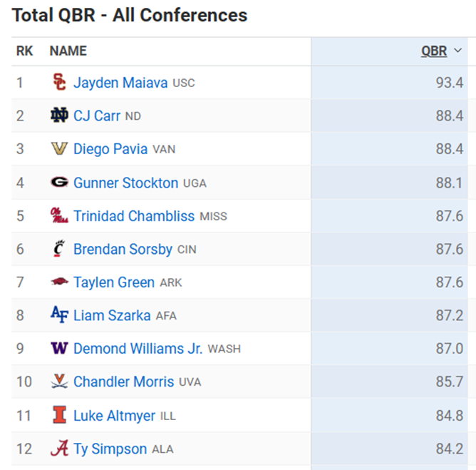The image size is (476, 470).
Task: Click the Cincinnati Bearcats team logo
Action: point(60,249)
